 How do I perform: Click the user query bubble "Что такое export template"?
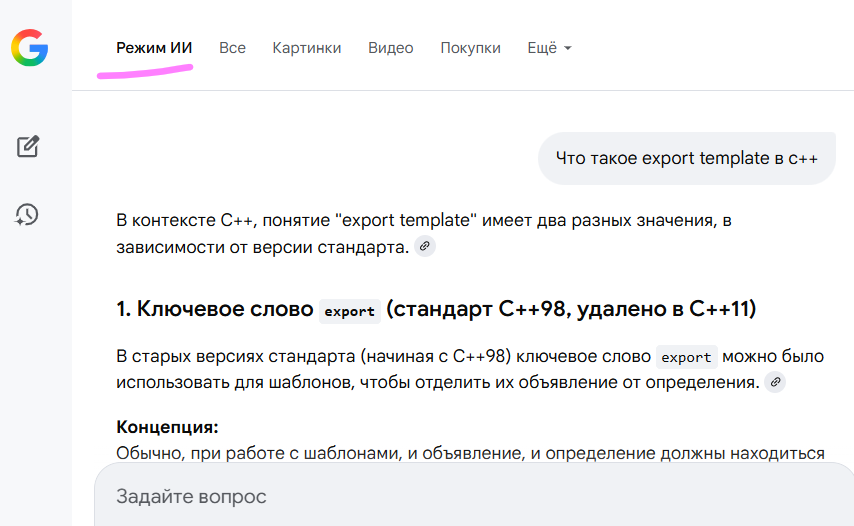(x=686, y=158)
